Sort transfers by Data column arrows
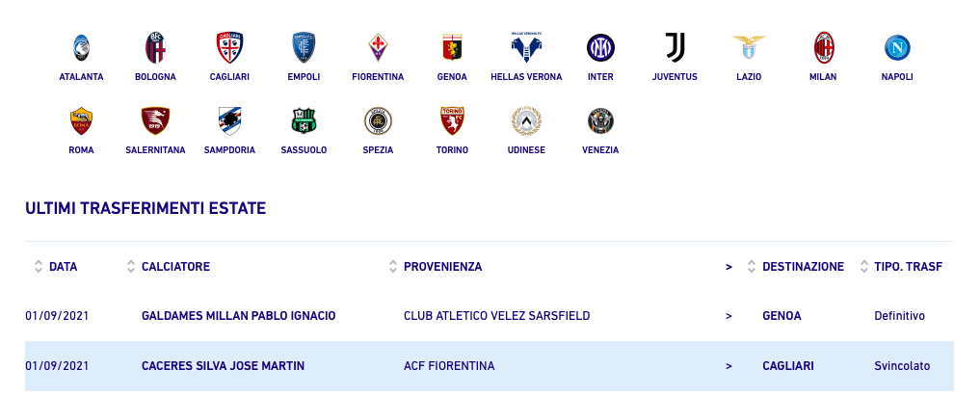980x396 pixels. [39, 267]
